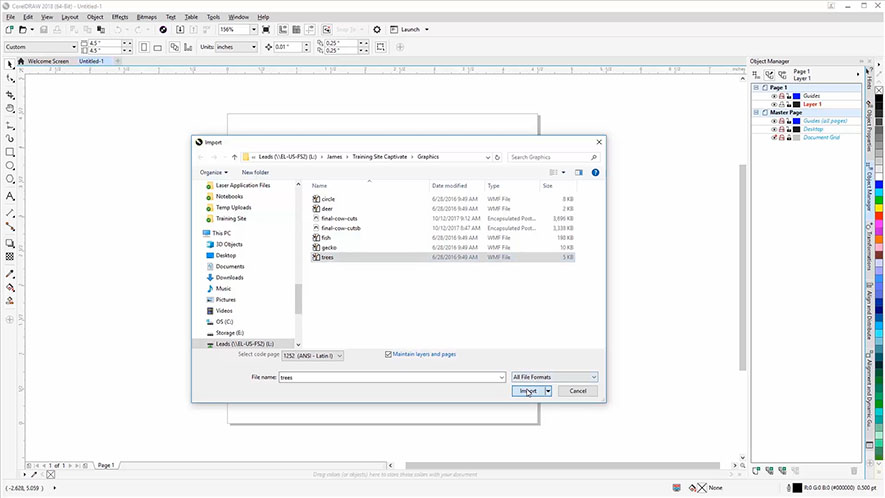Screen dimensions: 885x498
Task: Open the All File Formats dropdown
Action: (x=554, y=377)
